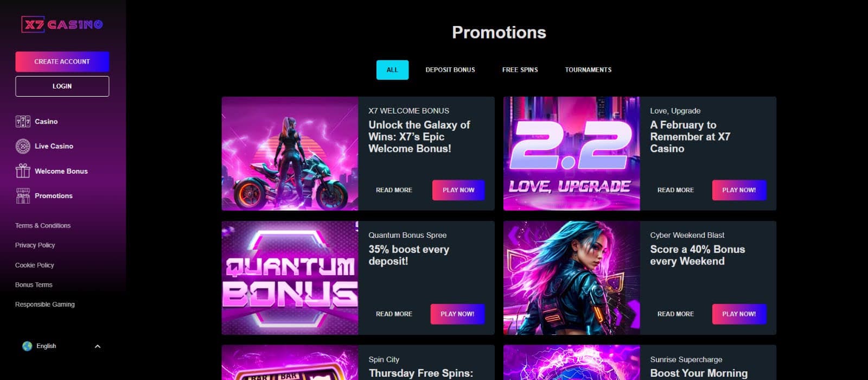Switch to the Free Spins tab
This screenshot has width=868, height=380.
pos(520,70)
